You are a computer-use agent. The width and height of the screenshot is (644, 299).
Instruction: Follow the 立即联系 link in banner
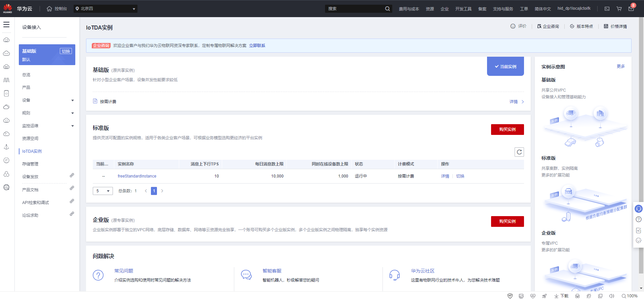tap(257, 46)
